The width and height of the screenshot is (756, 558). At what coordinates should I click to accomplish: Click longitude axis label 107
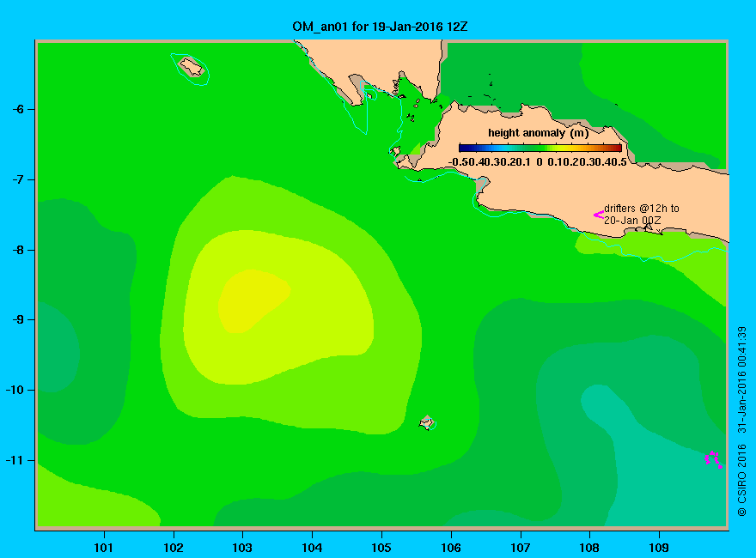tap(521, 548)
